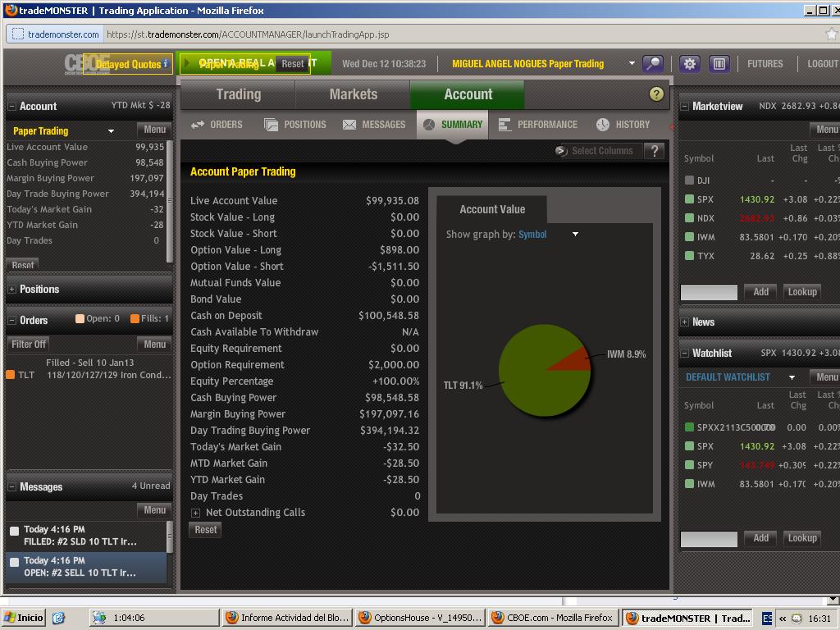Open the Show graph by Symbol dropdown

coord(574,235)
